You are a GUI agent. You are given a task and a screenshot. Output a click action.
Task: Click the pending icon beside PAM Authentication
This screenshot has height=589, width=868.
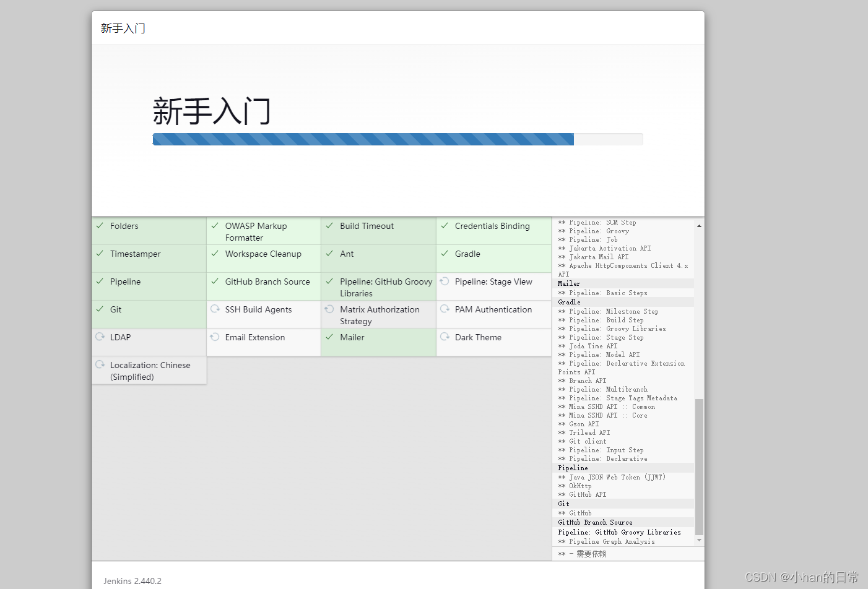click(x=445, y=309)
